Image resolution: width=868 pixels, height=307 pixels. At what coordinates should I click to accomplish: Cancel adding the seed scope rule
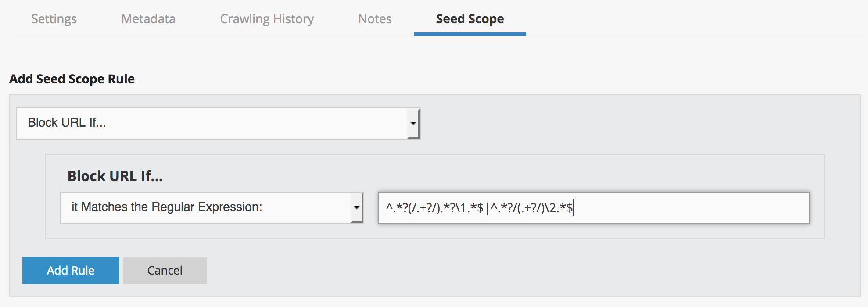pos(165,270)
